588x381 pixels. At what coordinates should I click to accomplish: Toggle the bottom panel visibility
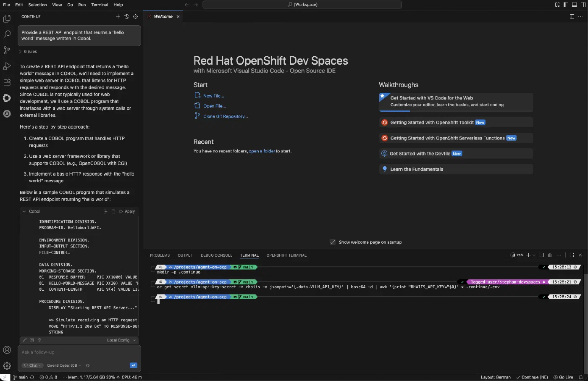tap(574, 5)
